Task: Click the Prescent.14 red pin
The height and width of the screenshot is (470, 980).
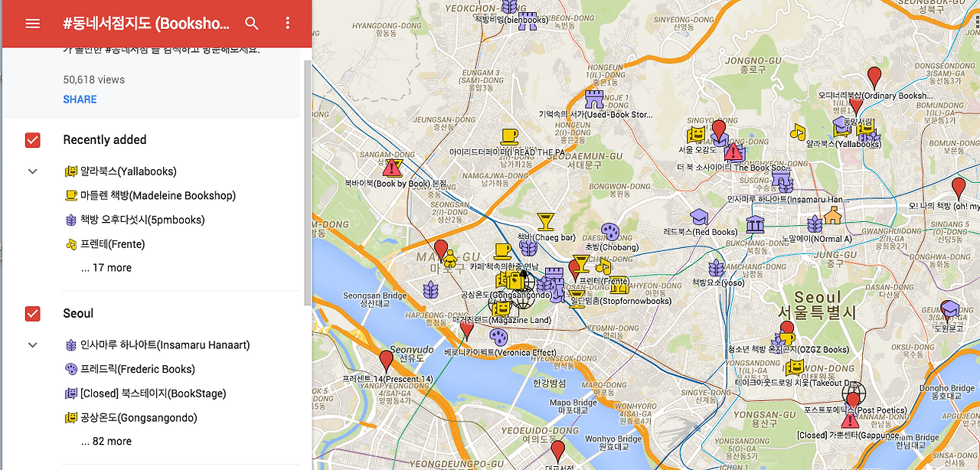Action: click(387, 361)
